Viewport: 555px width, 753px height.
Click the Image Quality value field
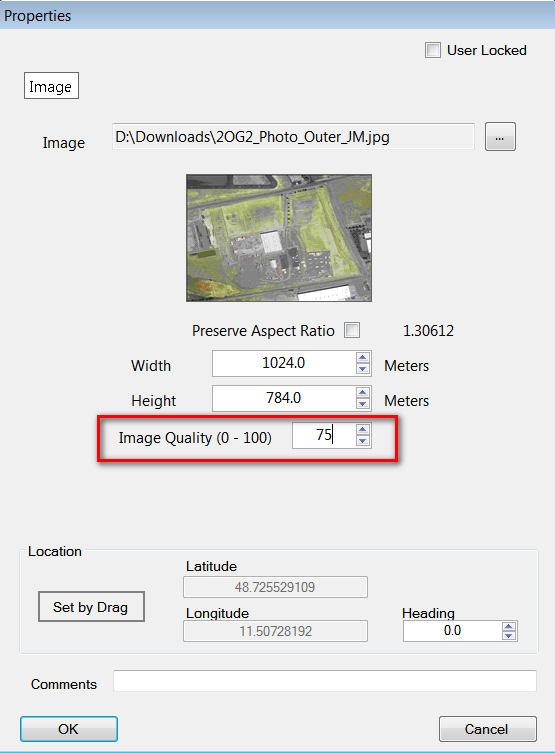point(324,435)
